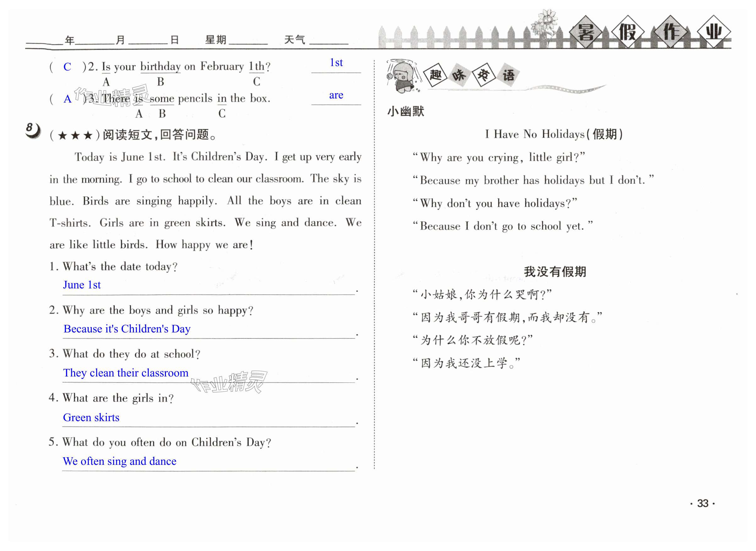Click the answer They clean their classroom
This screenshot has height=551, width=756.
click(x=126, y=373)
